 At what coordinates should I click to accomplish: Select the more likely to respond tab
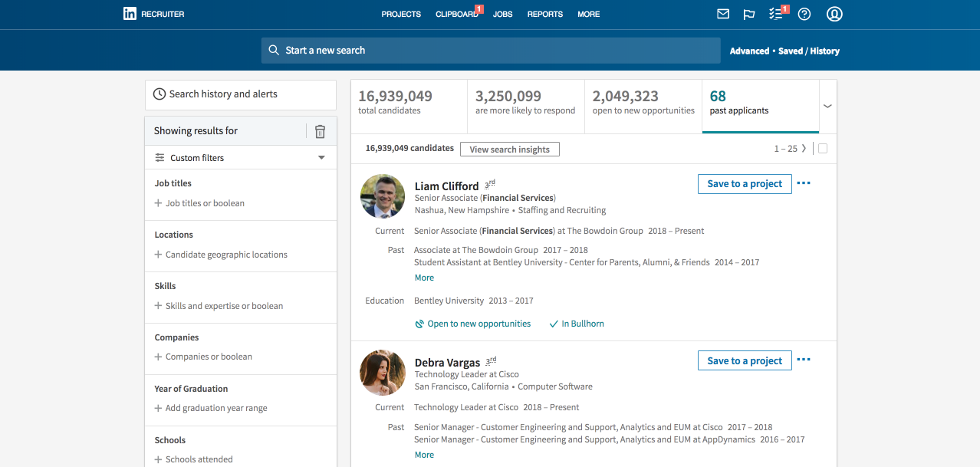[526, 106]
